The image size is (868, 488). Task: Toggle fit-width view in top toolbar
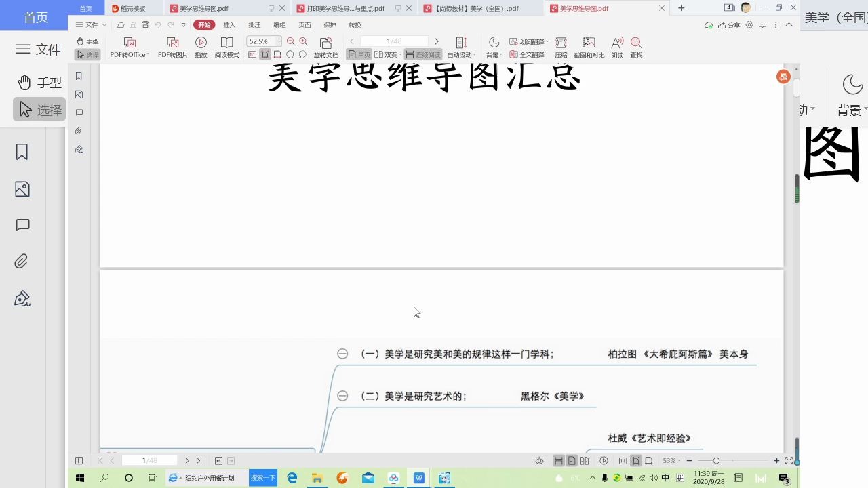pos(277,54)
